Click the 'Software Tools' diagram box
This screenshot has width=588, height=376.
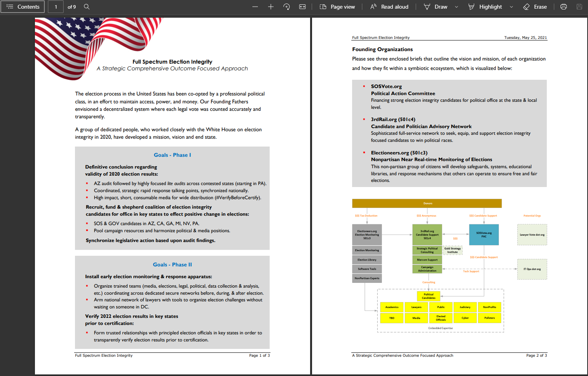point(367,269)
